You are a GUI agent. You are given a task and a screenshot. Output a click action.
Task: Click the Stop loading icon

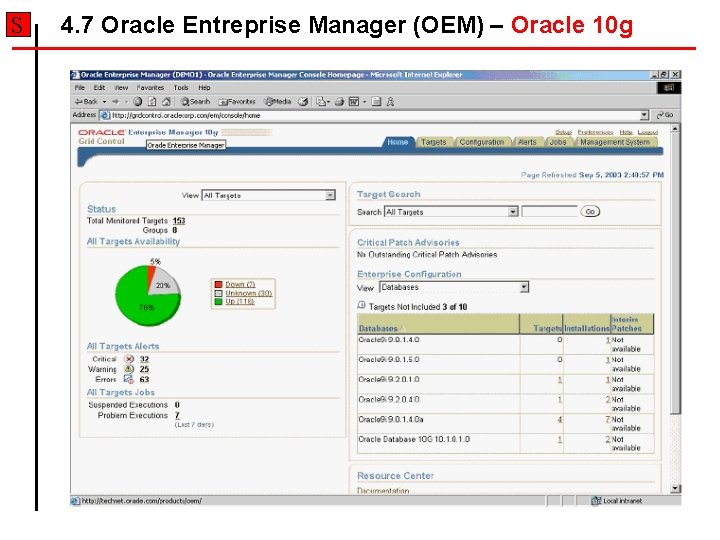pyautogui.click(x=137, y=101)
